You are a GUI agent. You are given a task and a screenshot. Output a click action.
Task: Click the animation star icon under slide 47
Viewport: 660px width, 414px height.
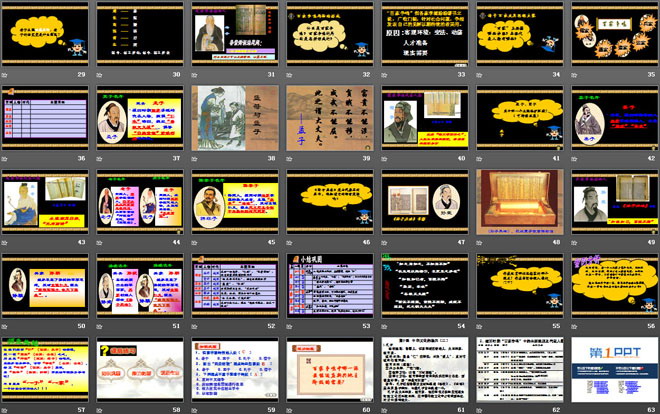(384, 243)
